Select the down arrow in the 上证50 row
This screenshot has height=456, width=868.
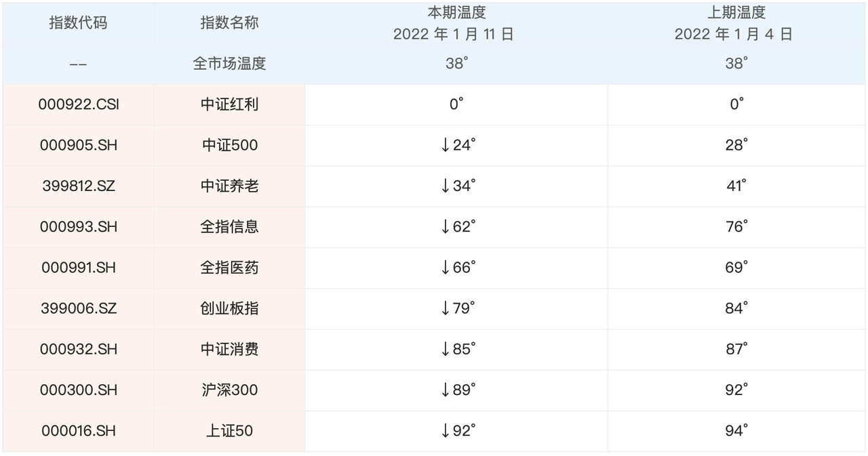click(x=445, y=431)
